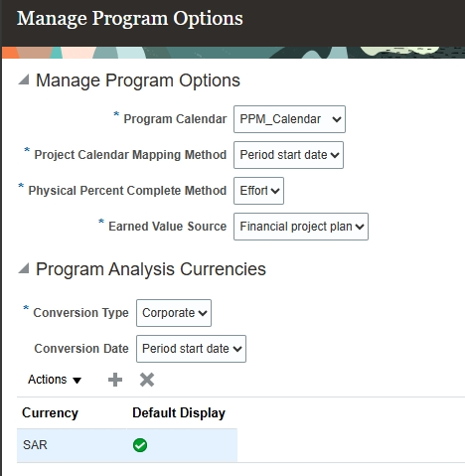Open Physical Percent Complete Method dropdown
The image size is (465, 476).
[x=258, y=191]
